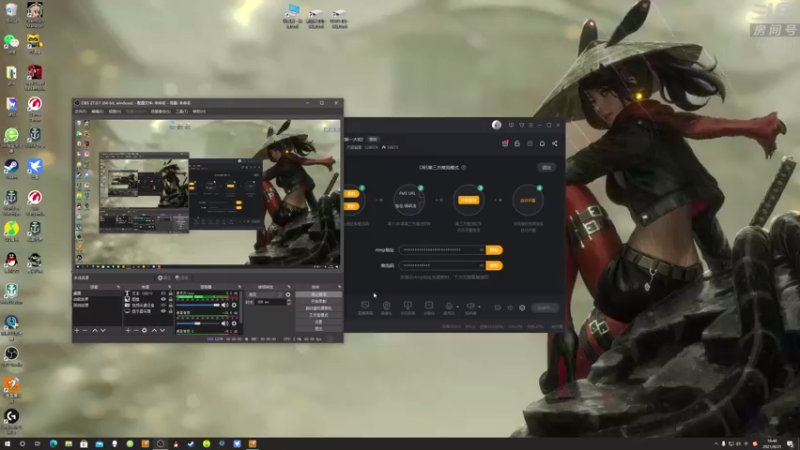This screenshot has width=800, height=450.
Task: Click Start Recording in OBS Controls panel
Action: 319,301
